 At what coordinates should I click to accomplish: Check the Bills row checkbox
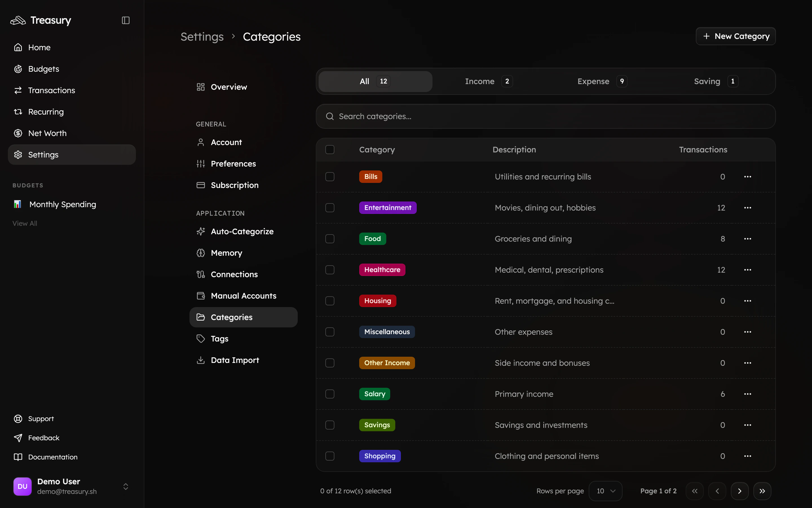pyautogui.click(x=330, y=177)
